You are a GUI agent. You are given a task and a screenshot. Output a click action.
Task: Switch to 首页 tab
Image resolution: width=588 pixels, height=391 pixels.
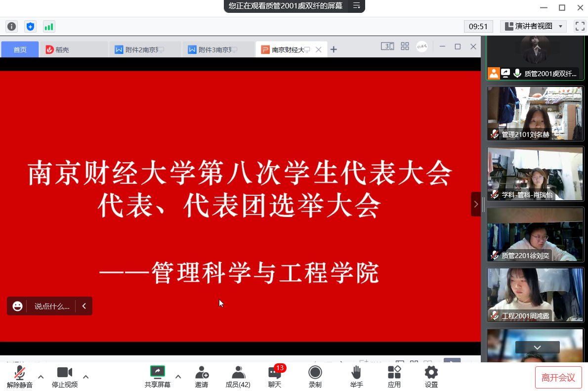(x=20, y=49)
